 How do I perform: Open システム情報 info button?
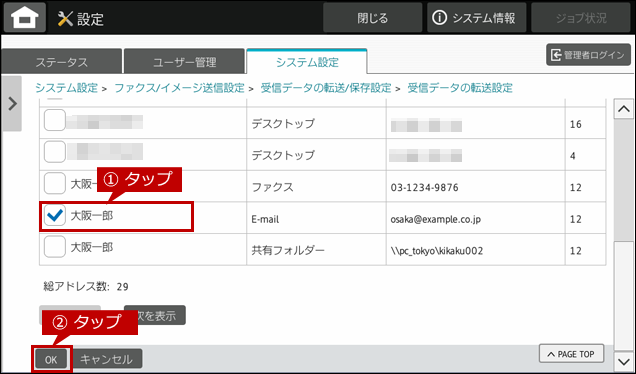pos(476,18)
